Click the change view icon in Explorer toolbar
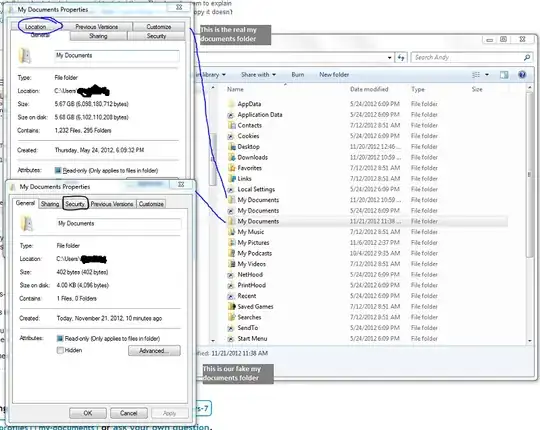The image size is (540, 430). [x=476, y=75]
